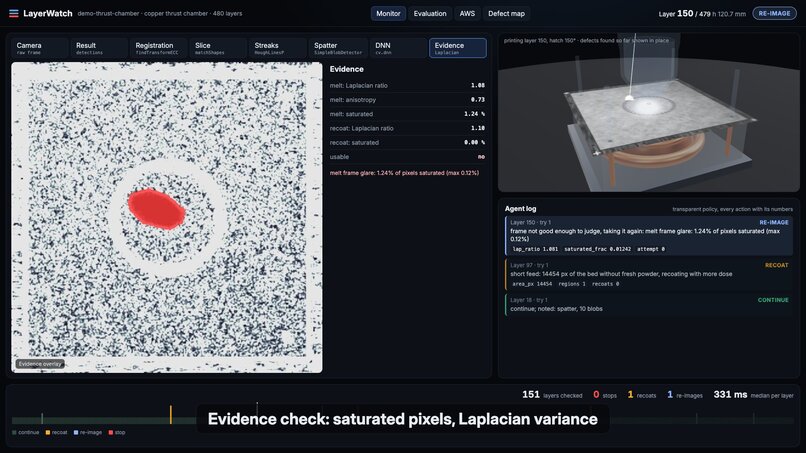806x453 pixels.
Task: Click the blue re-image legend swatch
Action: point(76,432)
